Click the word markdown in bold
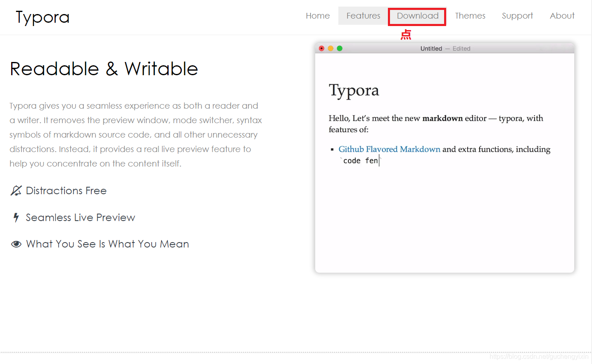The image size is (592, 364). (442, 118)
